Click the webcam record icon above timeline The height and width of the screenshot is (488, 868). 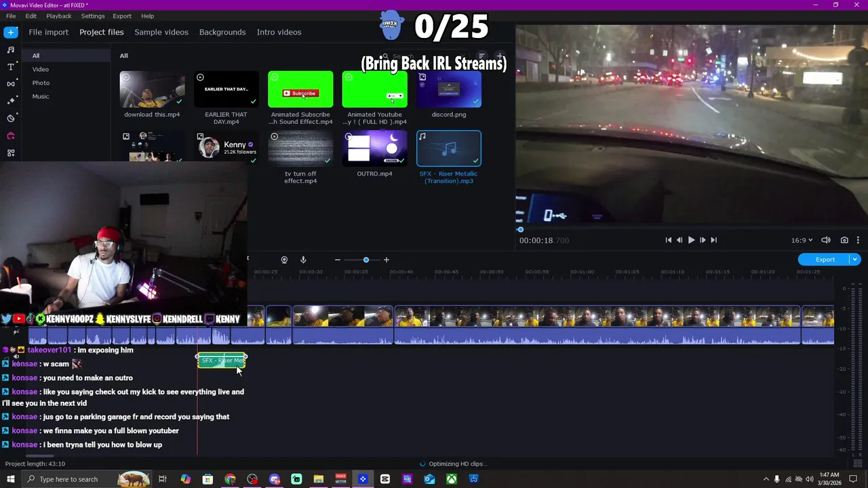284,260
